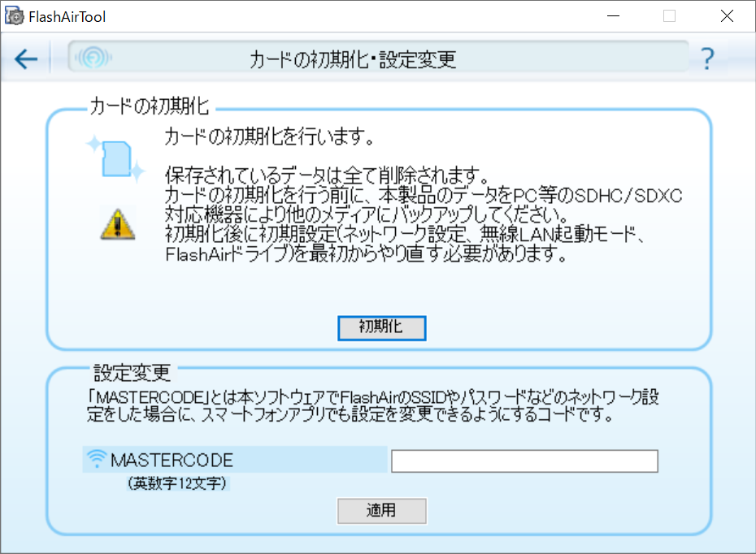Click the wireless signal icon in header

pyautogui.click(x=93, y=58)
